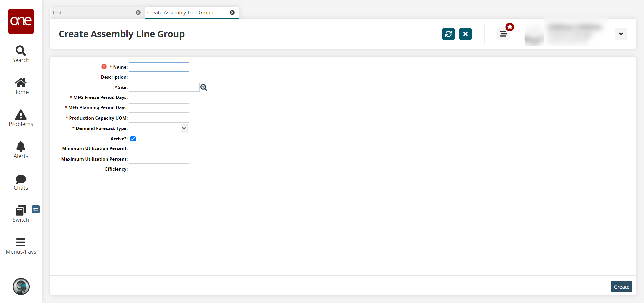Click the Create button
This screenshot has width=644, height=303.
click(x=622, y=287)
